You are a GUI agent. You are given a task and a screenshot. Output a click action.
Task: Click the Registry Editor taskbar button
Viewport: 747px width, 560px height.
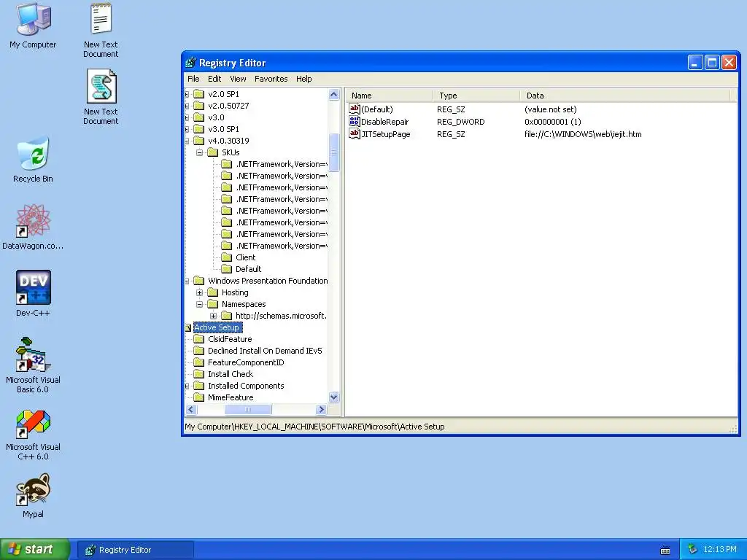[x=135, y=550]
